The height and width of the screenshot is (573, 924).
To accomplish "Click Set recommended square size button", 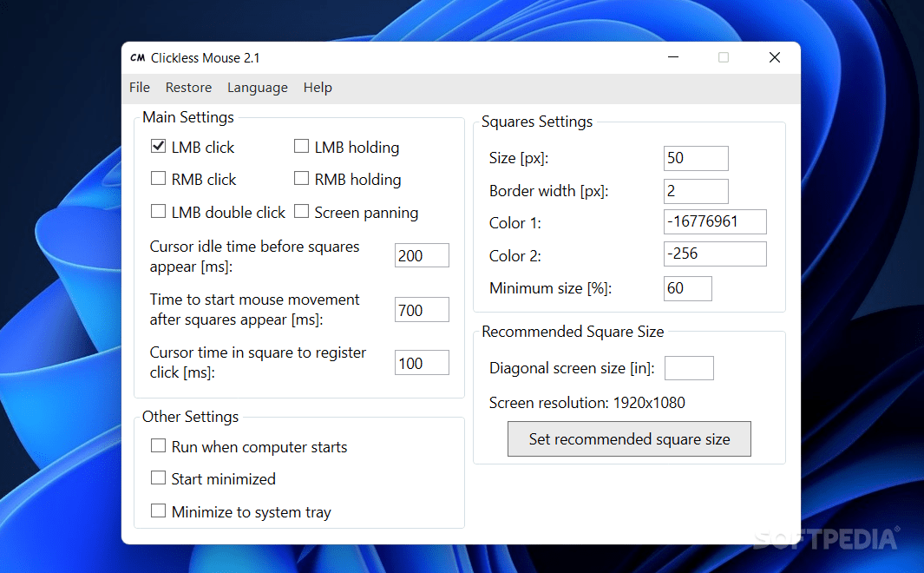I will click(x=629, y=438).
